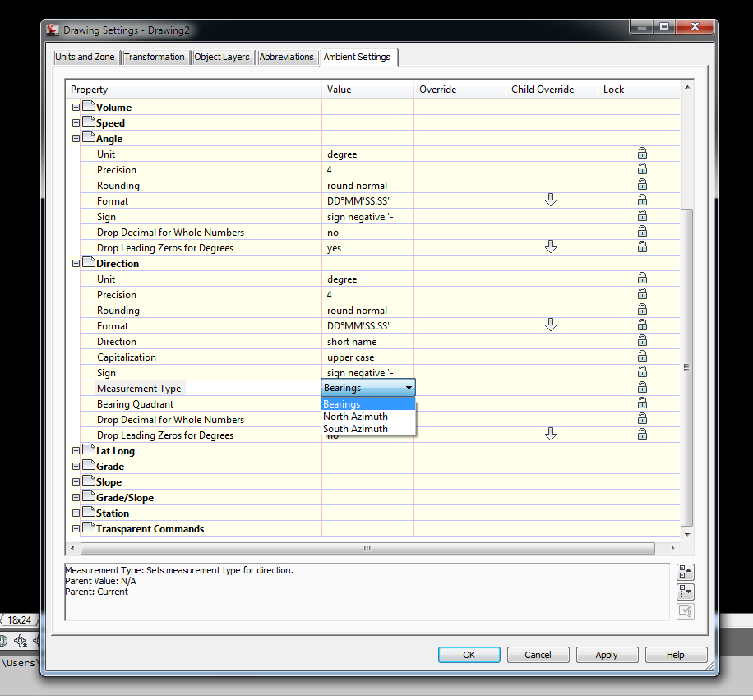Click the Volume folder icon
The width and height of the screenshot is (753, 700).
point(88,106)
